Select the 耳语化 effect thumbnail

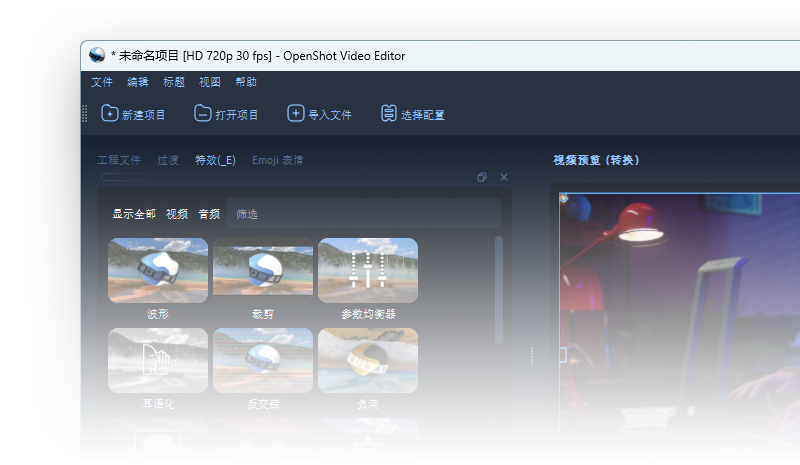click(x=158, y=360)
